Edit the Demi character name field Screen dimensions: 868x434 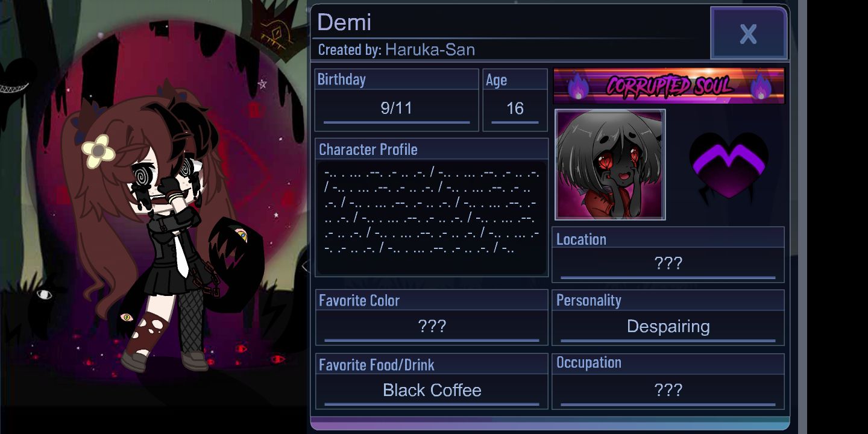tap(344, 22)
